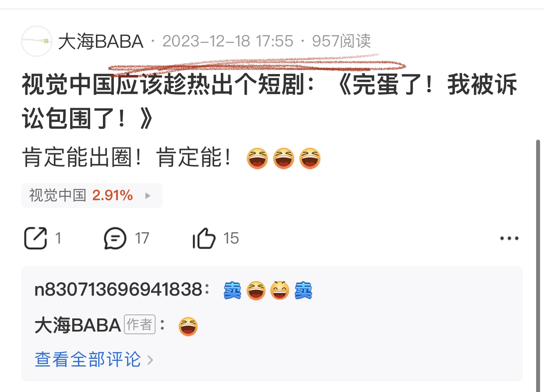Open the 大海BABA username at the post top
Image resolution: width=544 pixels, height=392 pixels.
(101, 42)
